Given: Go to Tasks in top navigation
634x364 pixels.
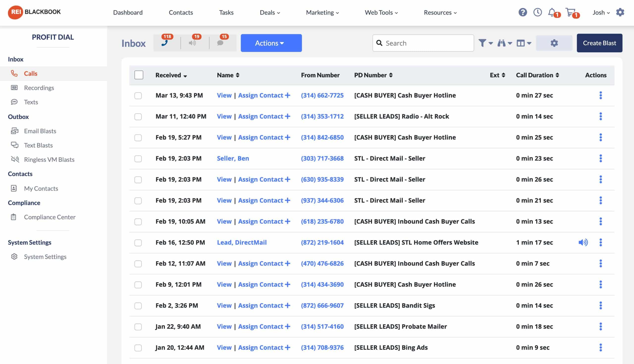Looking at the screenshot, I should [x=226, y=13].
